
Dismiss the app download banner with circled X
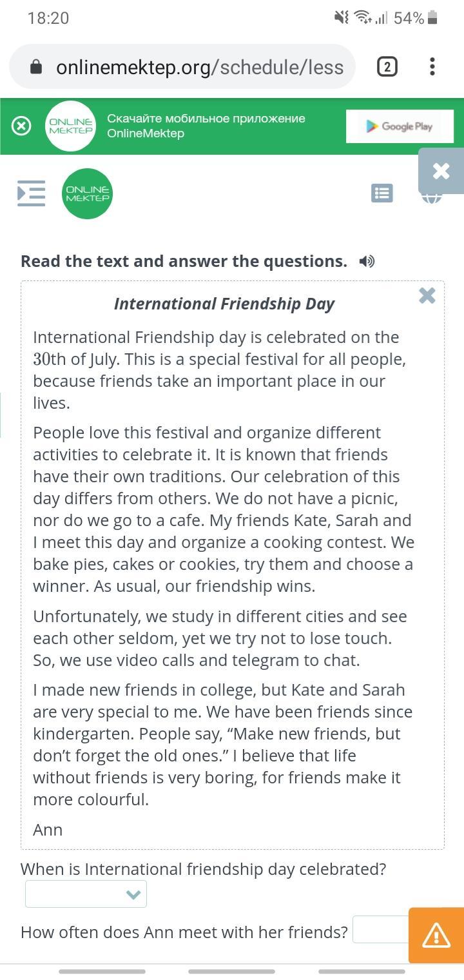pyautogui.click(x=21, y=126)
